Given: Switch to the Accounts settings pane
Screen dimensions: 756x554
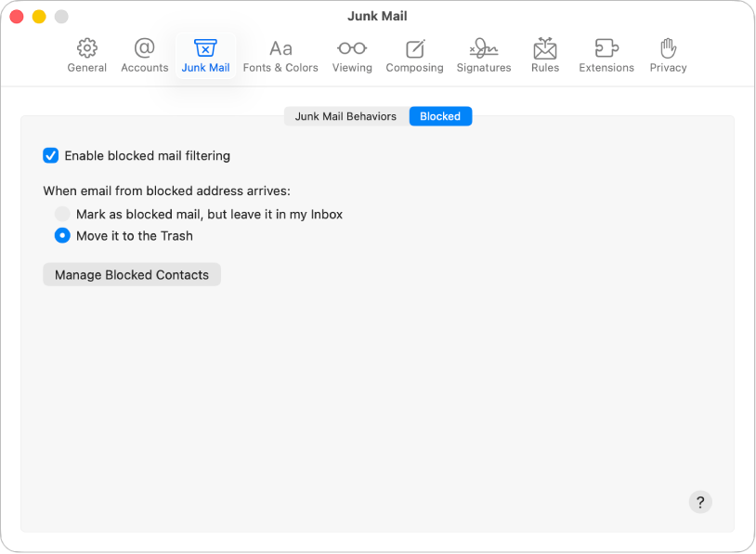Looking at the screenshot, I should pyautogui.click(x=144, y=53).
